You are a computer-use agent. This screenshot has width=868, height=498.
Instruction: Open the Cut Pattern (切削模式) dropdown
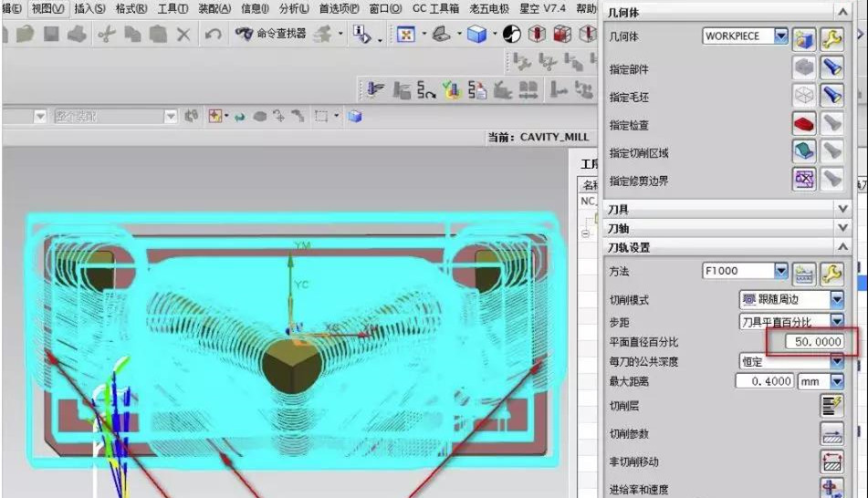[837, 299]
